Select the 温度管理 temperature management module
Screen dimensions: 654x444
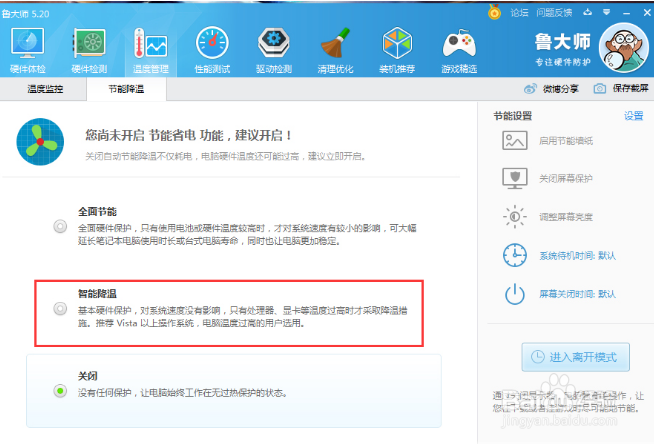pyautogui.click(x=151, y=50)
